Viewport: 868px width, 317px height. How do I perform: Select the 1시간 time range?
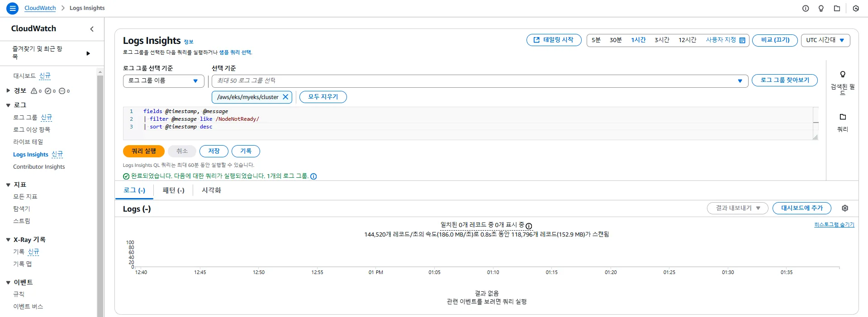coord(638,40)
